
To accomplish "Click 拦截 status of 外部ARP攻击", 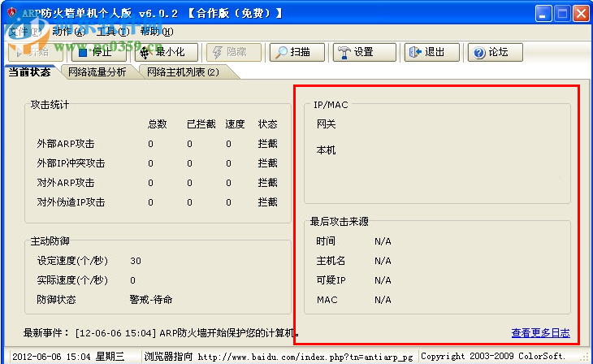I will [x=268, y=144].
